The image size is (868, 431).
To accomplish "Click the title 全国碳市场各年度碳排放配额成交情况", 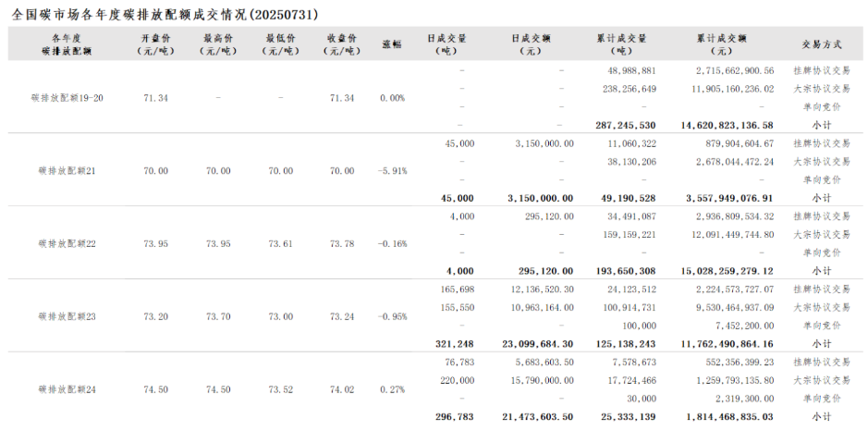I will pyautogui.click(x=129, y=15).
